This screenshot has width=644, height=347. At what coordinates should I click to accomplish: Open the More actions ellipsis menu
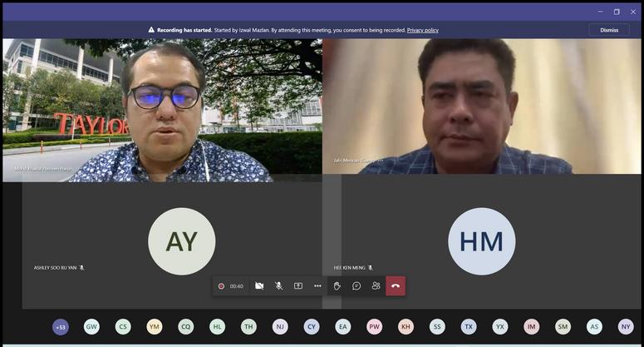pos(317,285)
